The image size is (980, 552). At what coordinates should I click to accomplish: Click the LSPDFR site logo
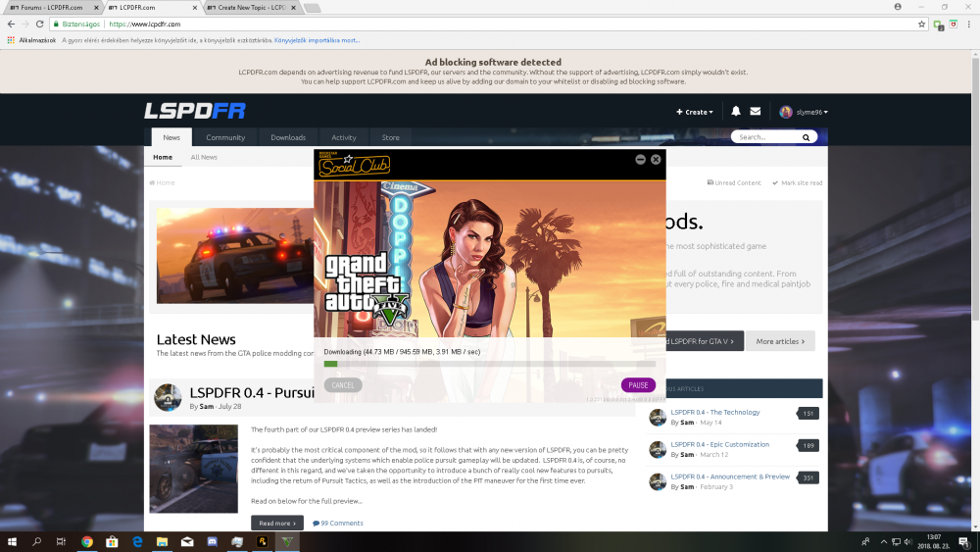pos(195,111)
